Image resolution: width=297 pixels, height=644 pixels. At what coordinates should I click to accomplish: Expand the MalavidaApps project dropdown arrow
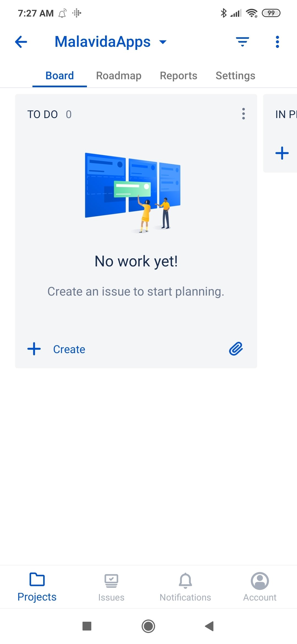tap(163, 42)
